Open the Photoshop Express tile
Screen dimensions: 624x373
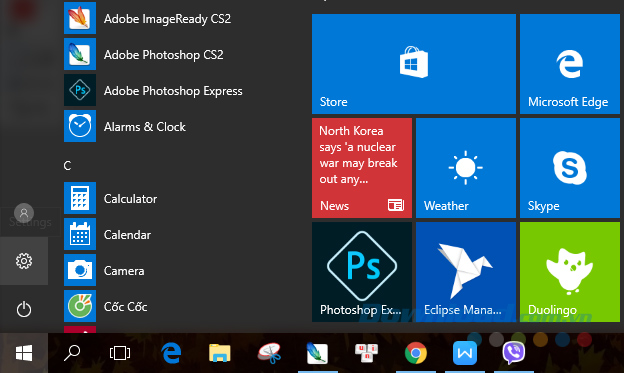(362, 272)
